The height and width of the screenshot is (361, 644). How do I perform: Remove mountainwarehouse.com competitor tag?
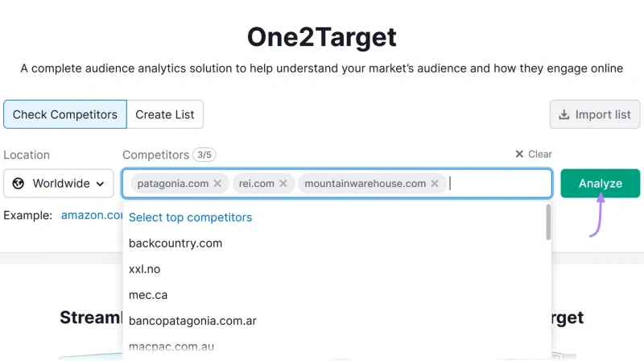[x=435, y=184]
